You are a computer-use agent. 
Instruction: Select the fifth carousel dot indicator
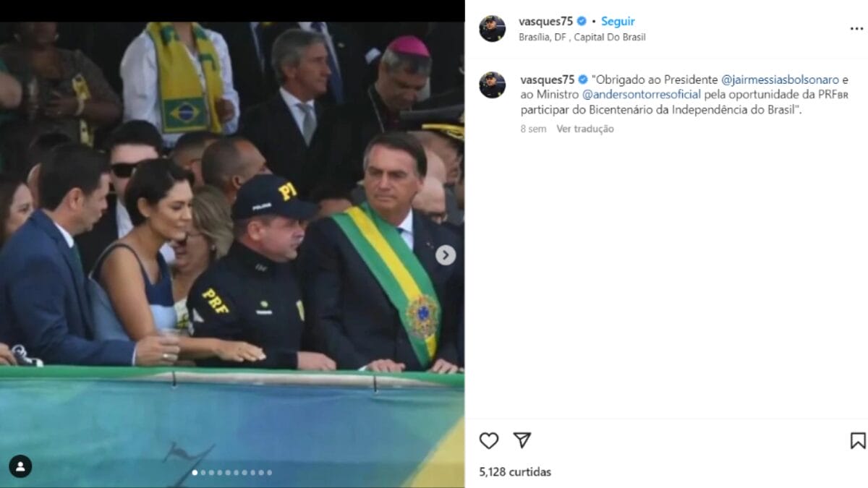[x=228, y=473]
